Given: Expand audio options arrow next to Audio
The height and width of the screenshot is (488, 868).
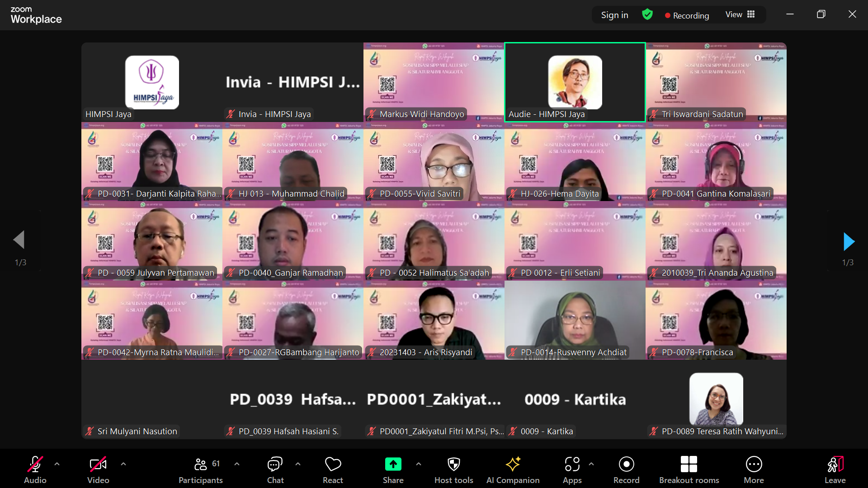Looking at the screenshot, I should click(x=57, y=464).
